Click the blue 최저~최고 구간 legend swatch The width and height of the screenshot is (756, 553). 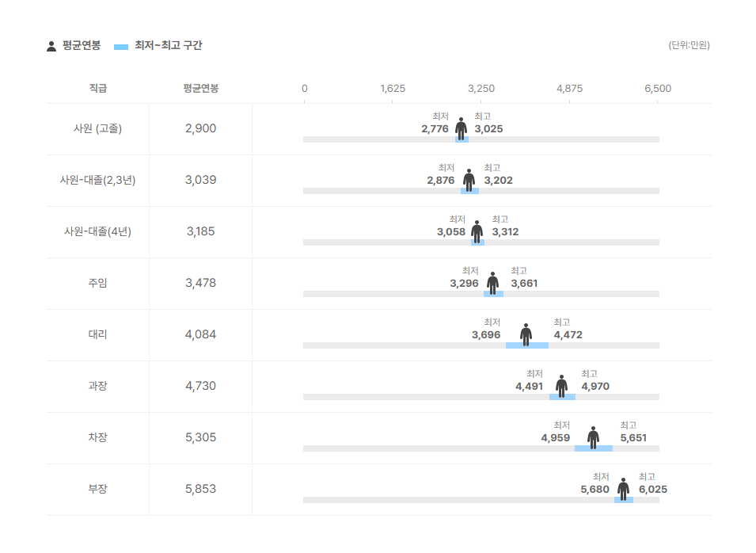pos(121,47)
